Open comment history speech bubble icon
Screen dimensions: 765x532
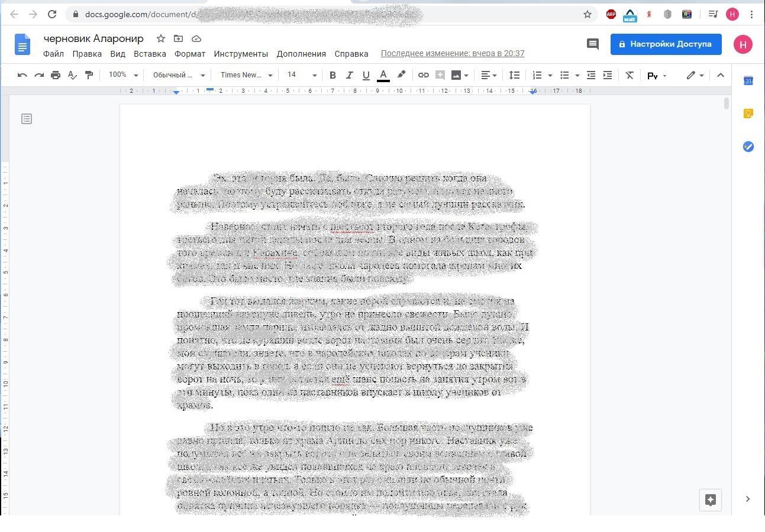[x=592, y=44]
